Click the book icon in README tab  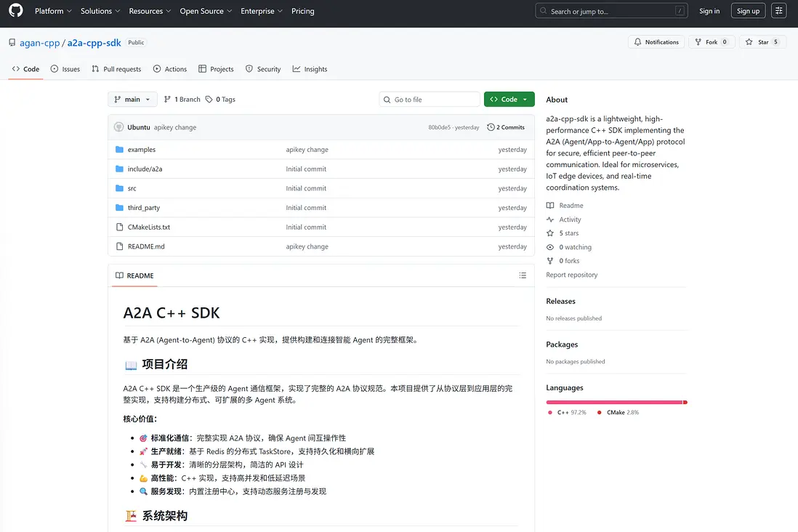click(120, 275)
